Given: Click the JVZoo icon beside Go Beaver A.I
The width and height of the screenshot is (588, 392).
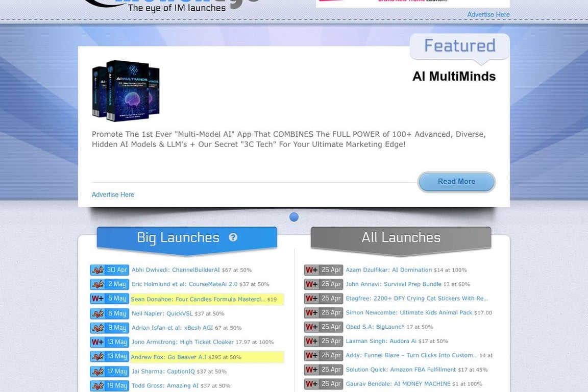Looking at the screenshot, I should pos(98,356).
